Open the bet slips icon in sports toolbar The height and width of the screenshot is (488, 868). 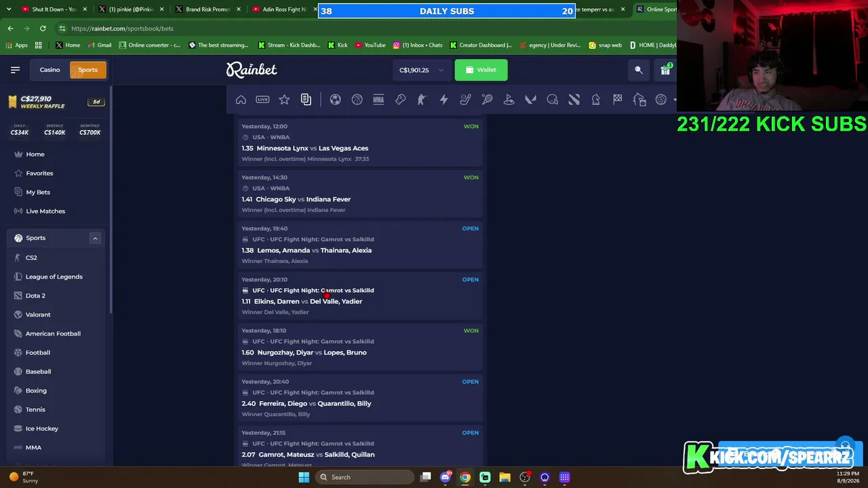point(306,100)
